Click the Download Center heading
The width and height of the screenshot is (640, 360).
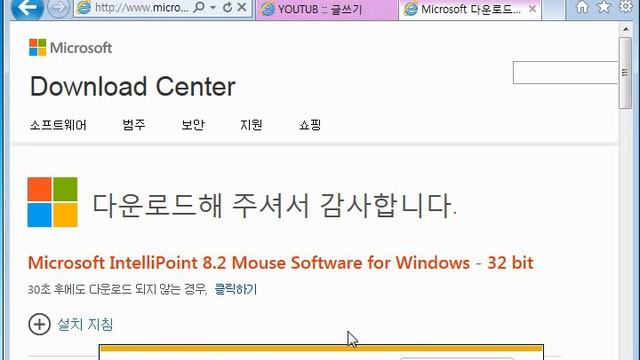[133, 87]
